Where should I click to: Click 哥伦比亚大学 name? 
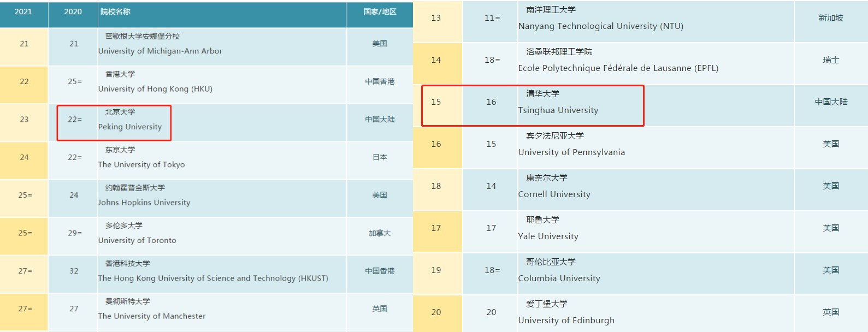pos(551,262)
